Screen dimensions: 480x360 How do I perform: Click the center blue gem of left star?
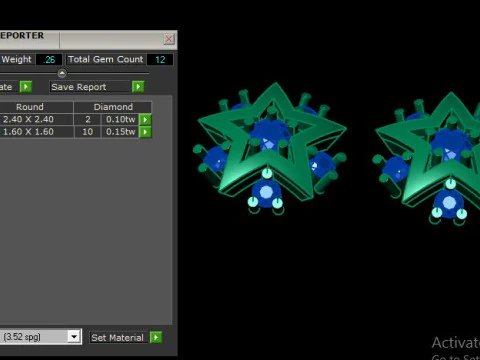(x=270, y=135)
